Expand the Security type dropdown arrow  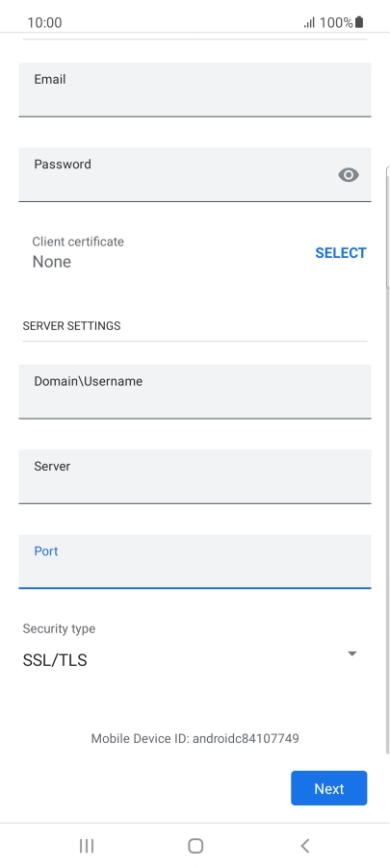[x=351, y=653]
